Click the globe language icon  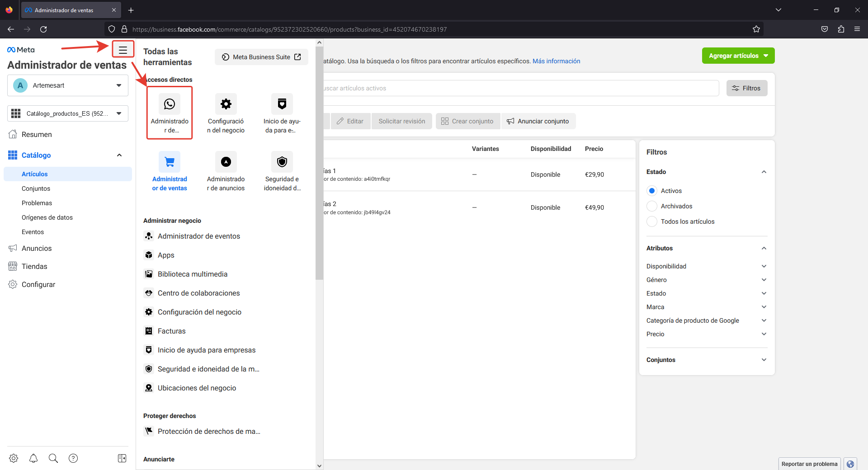[850, 464]
